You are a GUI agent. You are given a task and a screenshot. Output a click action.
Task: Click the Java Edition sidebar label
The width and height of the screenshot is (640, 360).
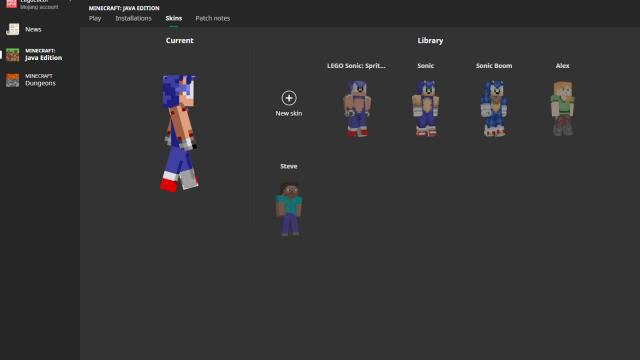(44, 58)
